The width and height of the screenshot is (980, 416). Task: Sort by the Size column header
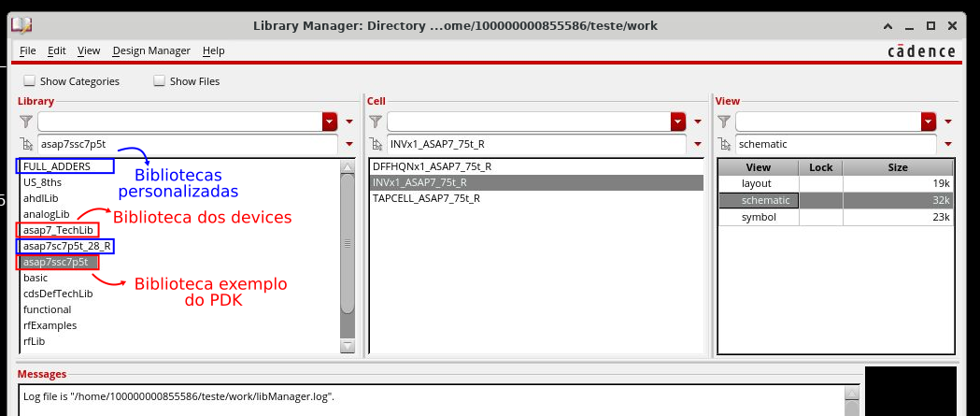tap(898, 167)
